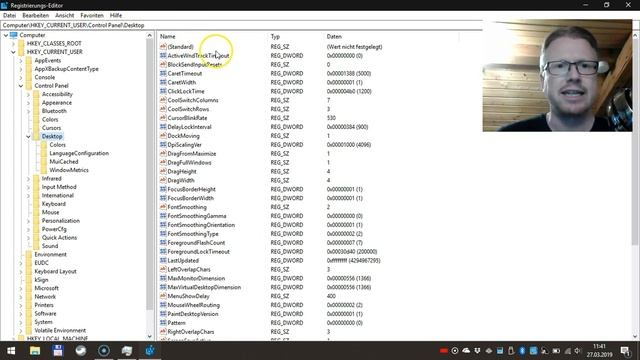This screenshot has width=640, height=360.
Task: Select the Volatile Environment key
Action: (x=60, y=330)
